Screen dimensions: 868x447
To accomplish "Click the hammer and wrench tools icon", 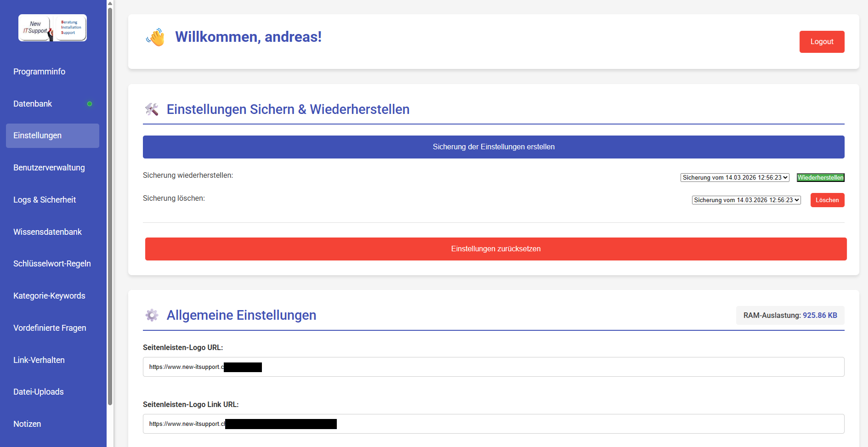I will pos(152,109).
